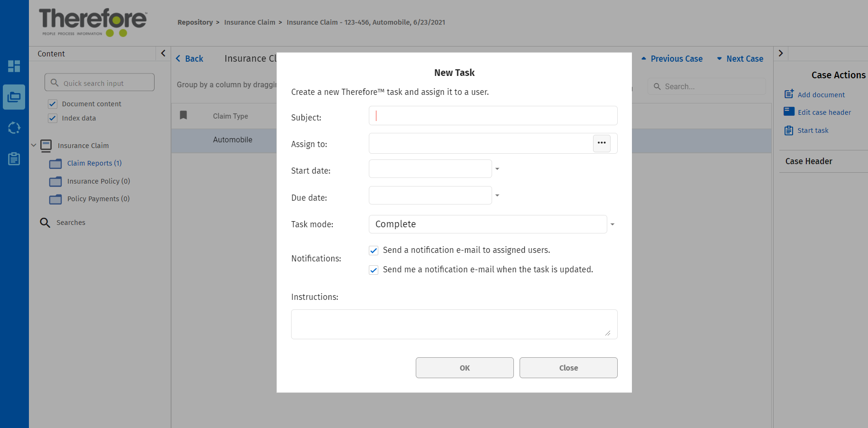This screenshot has height=428, width=868.
Task: Open the dashboard icon in left sidebar
Action: (14, 66)
